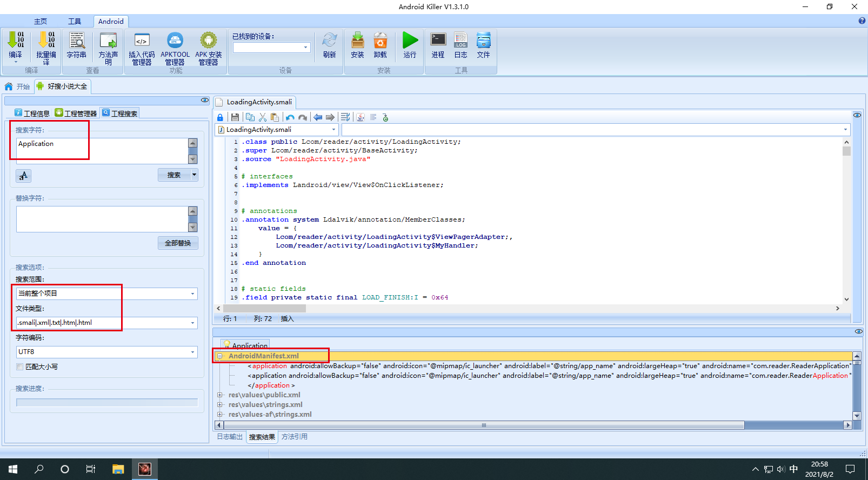This screenshot has width=868, height=480.
Task: Click the gray redo arrow
Action: (x=303, y=117)
